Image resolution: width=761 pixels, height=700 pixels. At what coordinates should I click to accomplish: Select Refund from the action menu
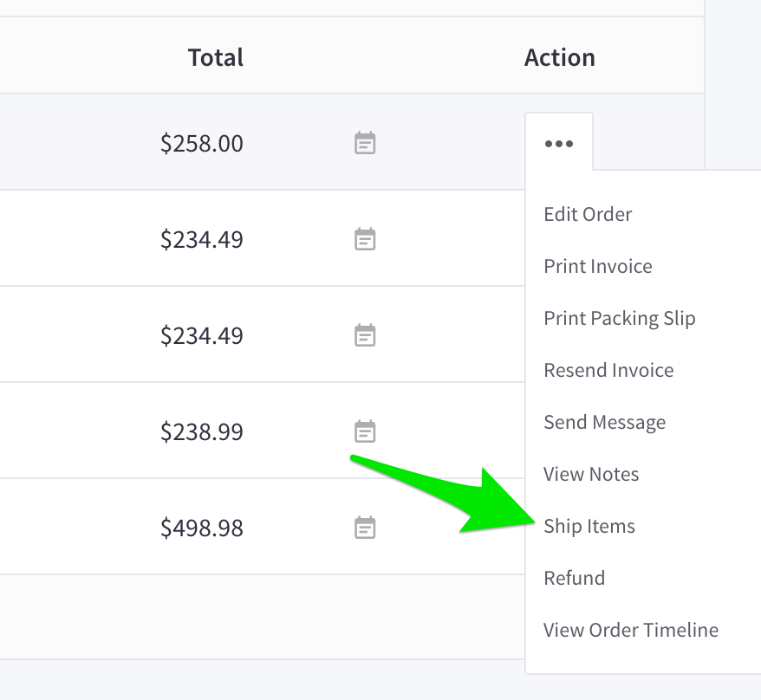pyautogui.click(x=574, y=578)
